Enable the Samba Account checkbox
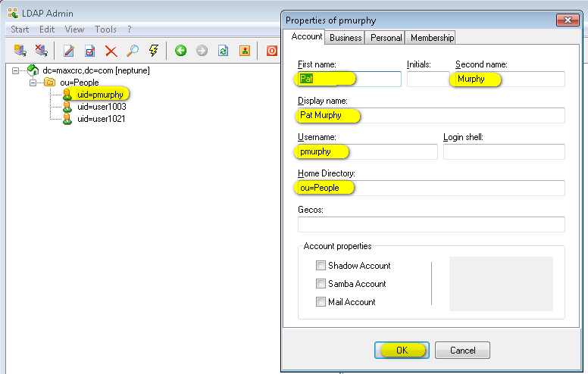 (321, 283)
